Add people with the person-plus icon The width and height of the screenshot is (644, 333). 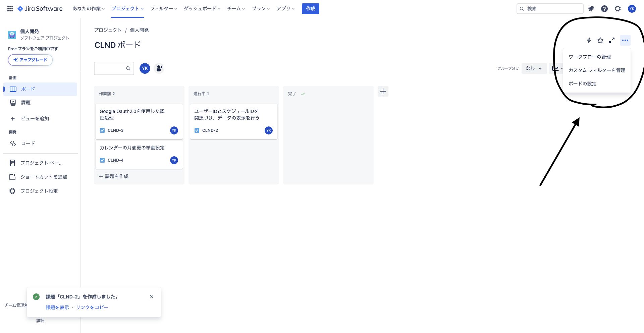pos(159,68)
